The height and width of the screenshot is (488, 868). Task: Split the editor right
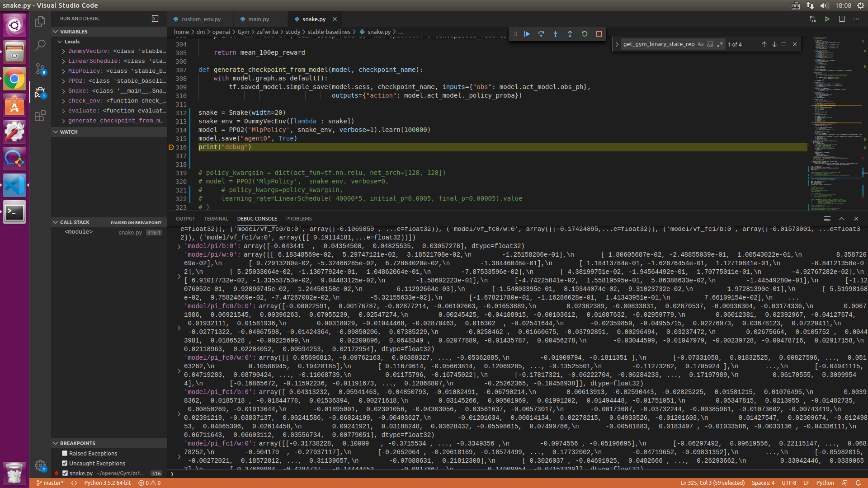pos(842,19)
